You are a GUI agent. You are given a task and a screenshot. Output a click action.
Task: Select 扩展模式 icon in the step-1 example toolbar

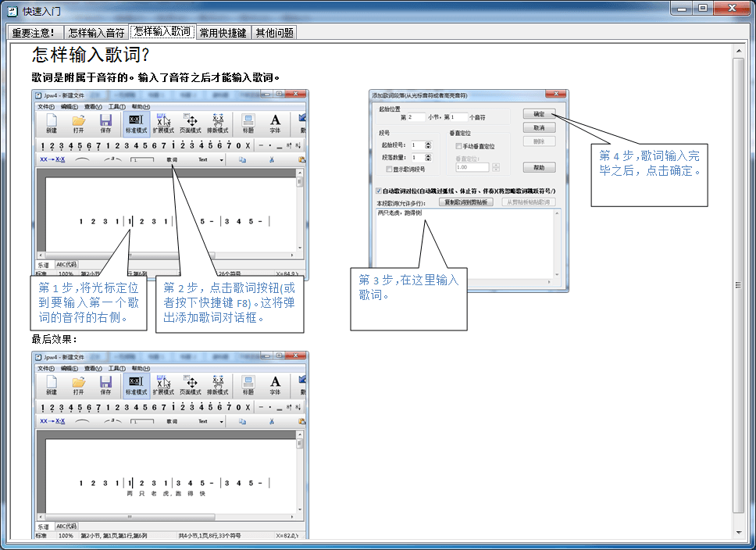pyautogui.click(x=163, y=123)
